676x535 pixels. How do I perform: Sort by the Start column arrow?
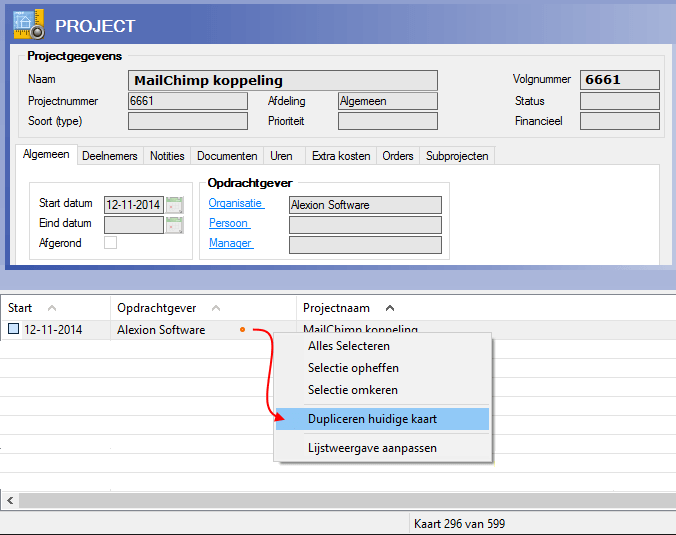(x=52, y=308)
